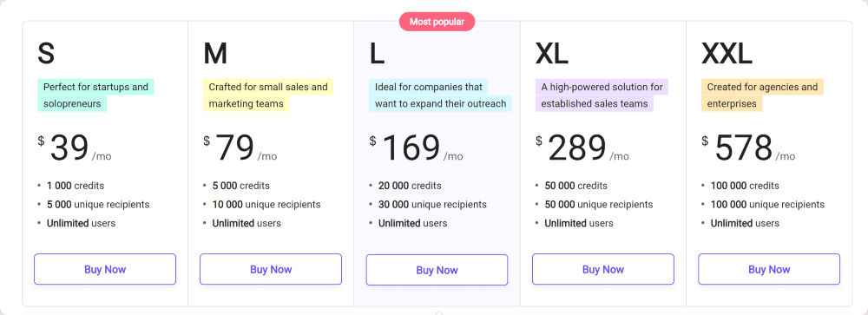868x315 pixels.
Task: Click the 'Created for agencies and enterprises' highlight
Action: [x=762, y=95]
